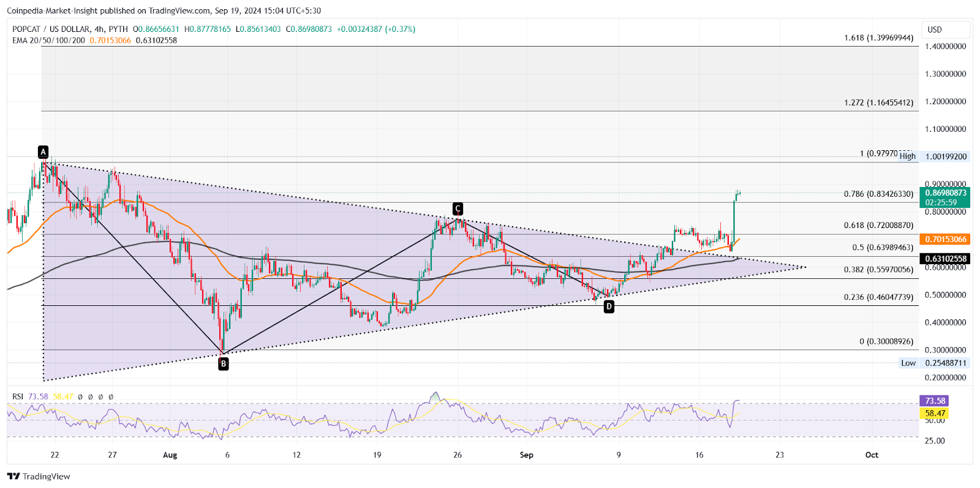Screen dimensions: 980x488
Task: Click the Low price label 0.25488711
Action: [x=933, y=363]
